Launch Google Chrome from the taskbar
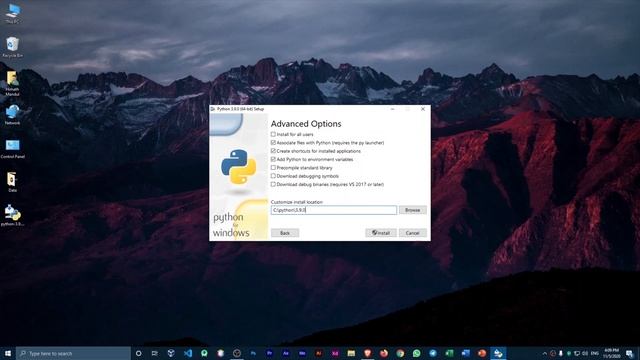Viewport: 640px width, 360px height. click(x=400, y=353)
